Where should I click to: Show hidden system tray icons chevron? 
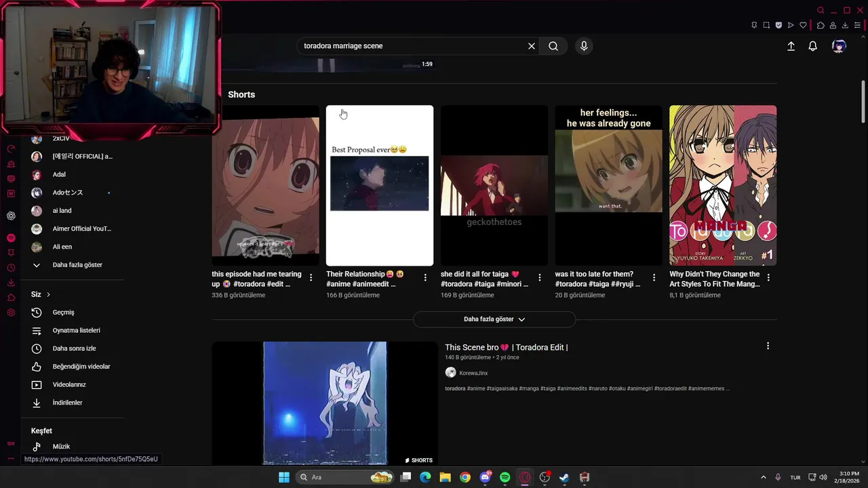point(763,477)
